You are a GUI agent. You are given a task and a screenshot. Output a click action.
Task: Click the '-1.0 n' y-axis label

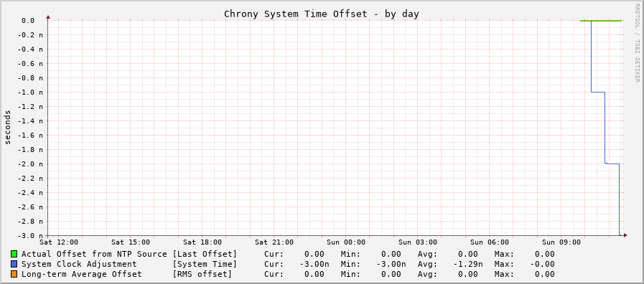[x=30, y=93]
